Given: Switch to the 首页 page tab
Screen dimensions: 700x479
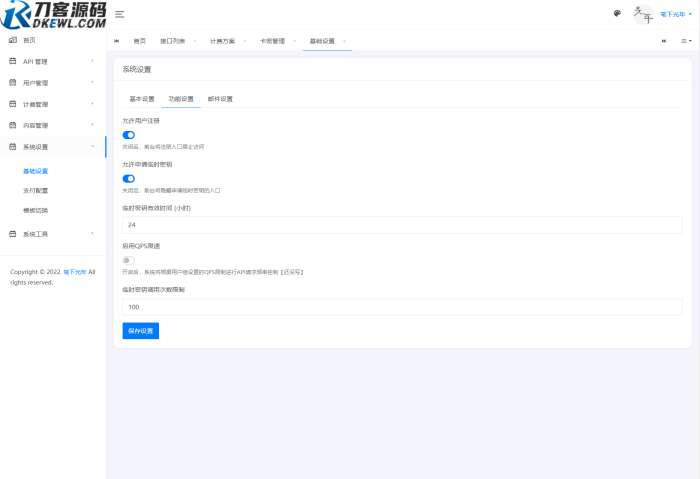Looking at the screenshot, I should 140,41.
